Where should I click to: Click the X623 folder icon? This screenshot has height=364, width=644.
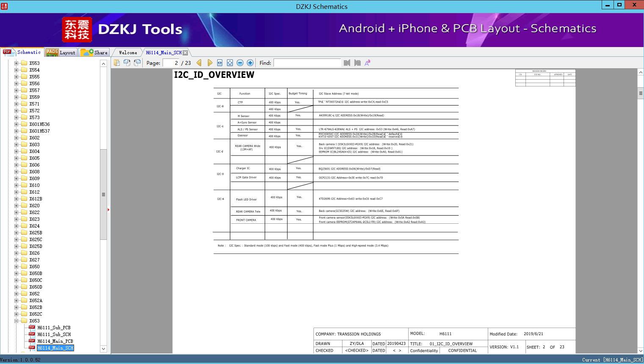point(24,219)
